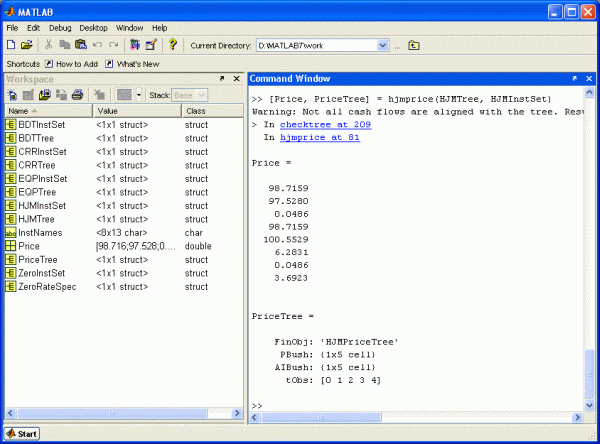Screen dimensions: 600x444
Task: Select BDTInstSet variable
Action: 124,125
